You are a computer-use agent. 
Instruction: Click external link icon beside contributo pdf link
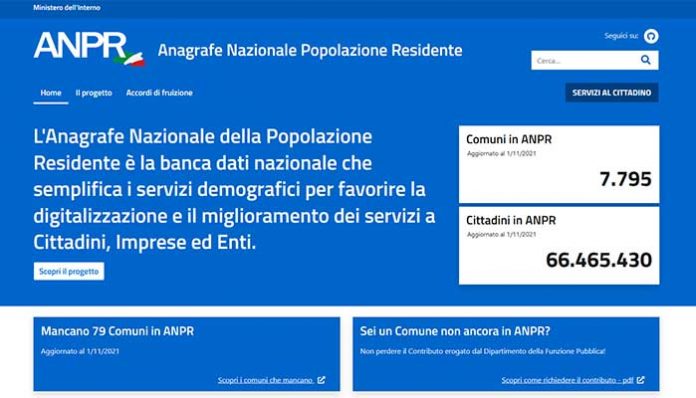pyautogui.click(x=641, y=380)
